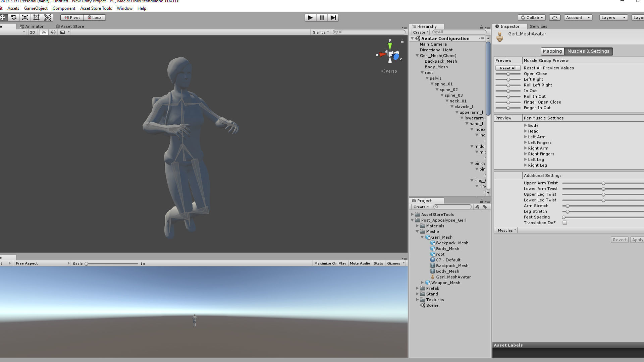Viewport: 644px width, 362px height.
Task: Select the Gerl_MeshAvatar asset
Action: tap(450, 277)
